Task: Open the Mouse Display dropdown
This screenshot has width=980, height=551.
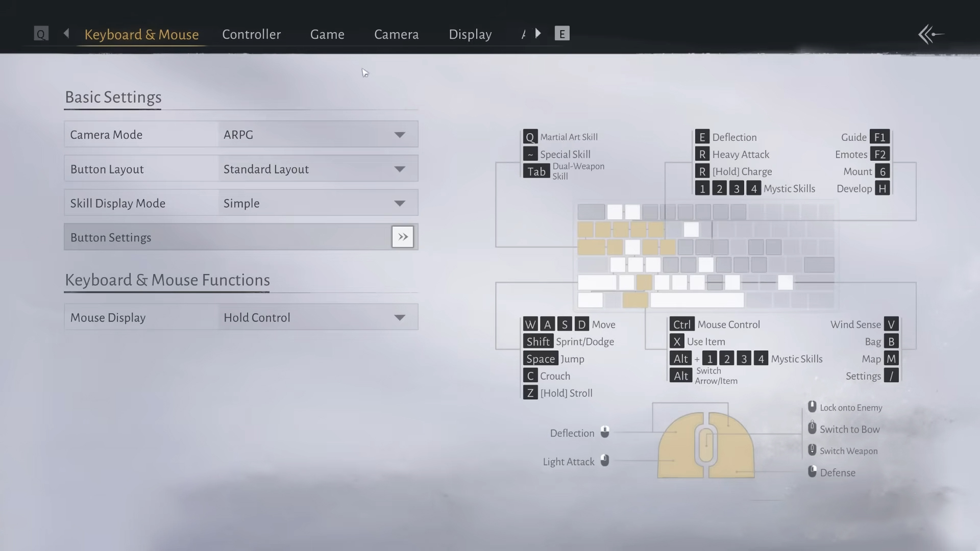Action: point(400,317)
